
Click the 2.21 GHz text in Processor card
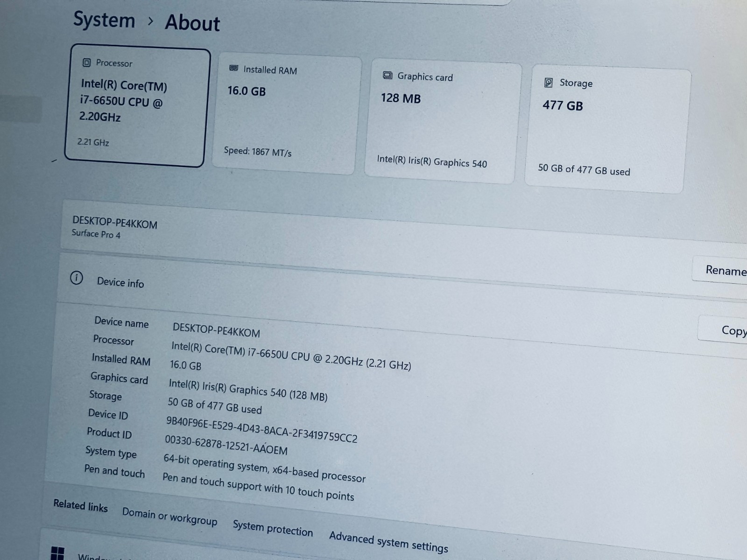coord(93,142)
